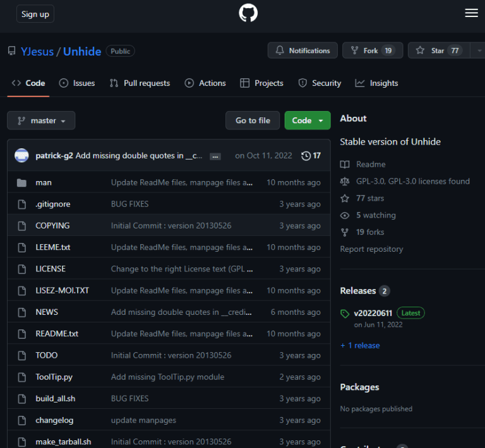Click the bell Notifications button
Screen dimensions: 485x448
(x=302, y=50)
